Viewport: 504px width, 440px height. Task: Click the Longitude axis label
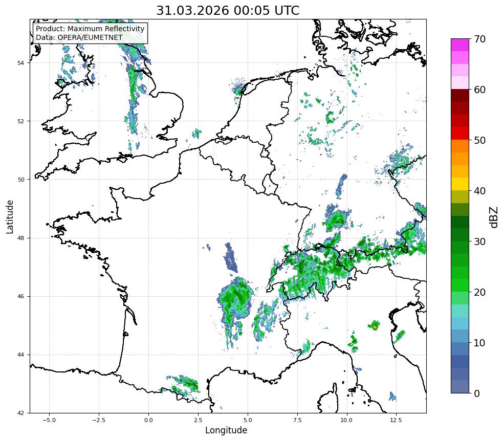(x=226, y=430)
